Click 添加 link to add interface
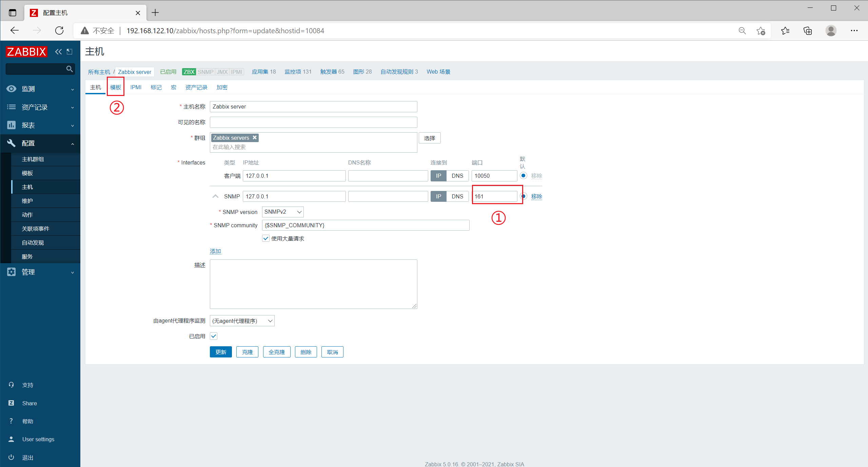The image size is (868, 467). pos(215,251)
